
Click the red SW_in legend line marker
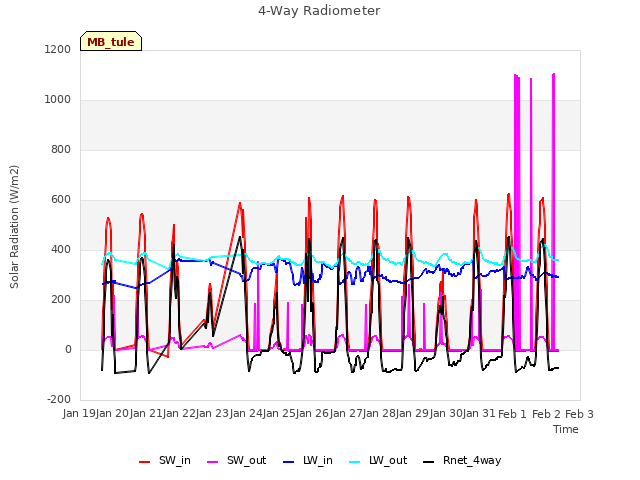pos(144,462)
